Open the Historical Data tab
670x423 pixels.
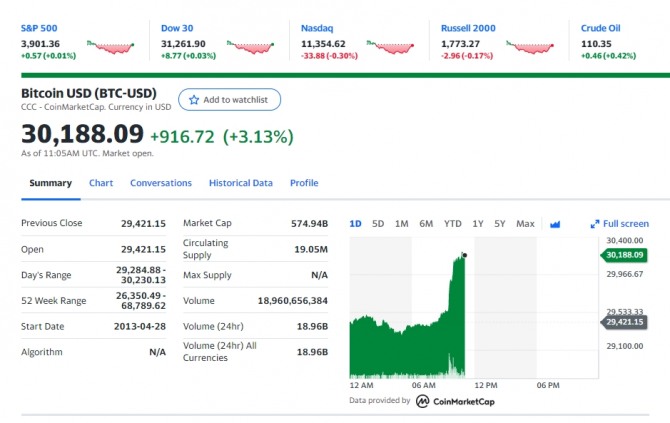pos(241,183)
